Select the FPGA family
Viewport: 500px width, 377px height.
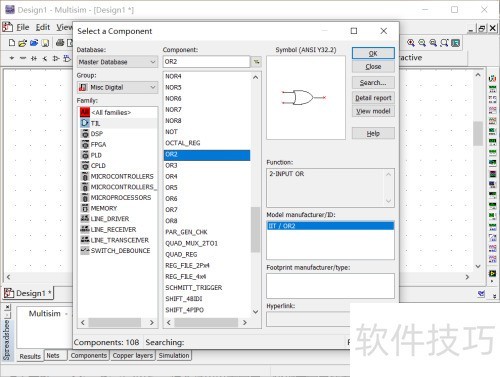pos(118,144)
